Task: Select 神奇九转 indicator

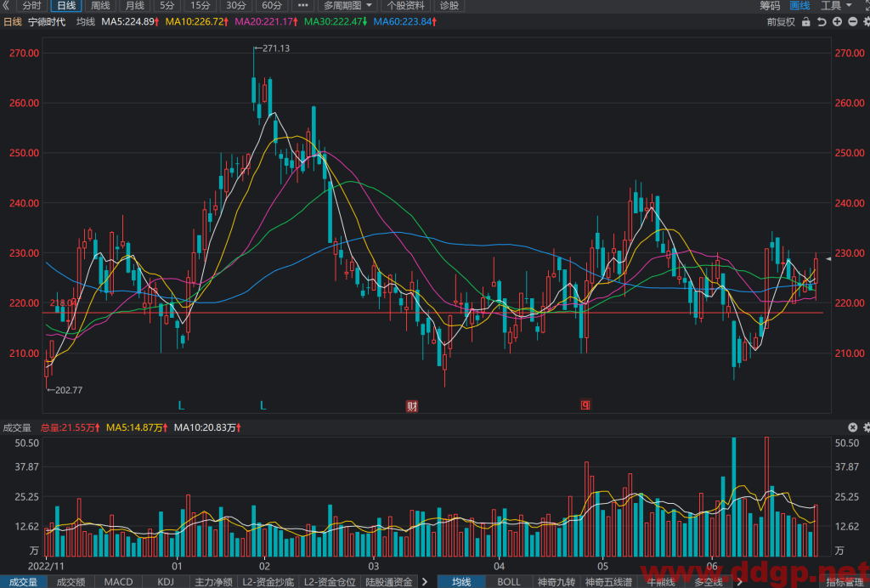Action: click(556, 582)
